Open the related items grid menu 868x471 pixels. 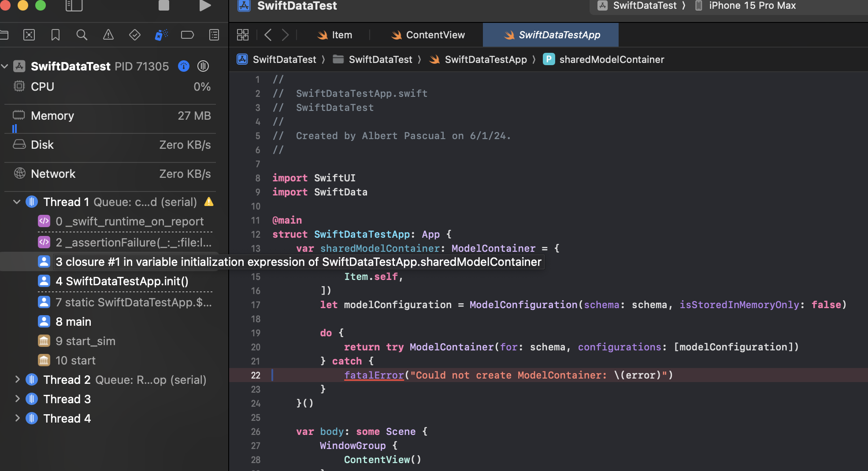(243, 35)
